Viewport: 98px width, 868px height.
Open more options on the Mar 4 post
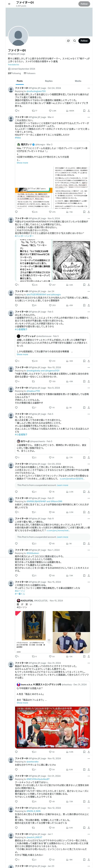[x=89, y=117]
